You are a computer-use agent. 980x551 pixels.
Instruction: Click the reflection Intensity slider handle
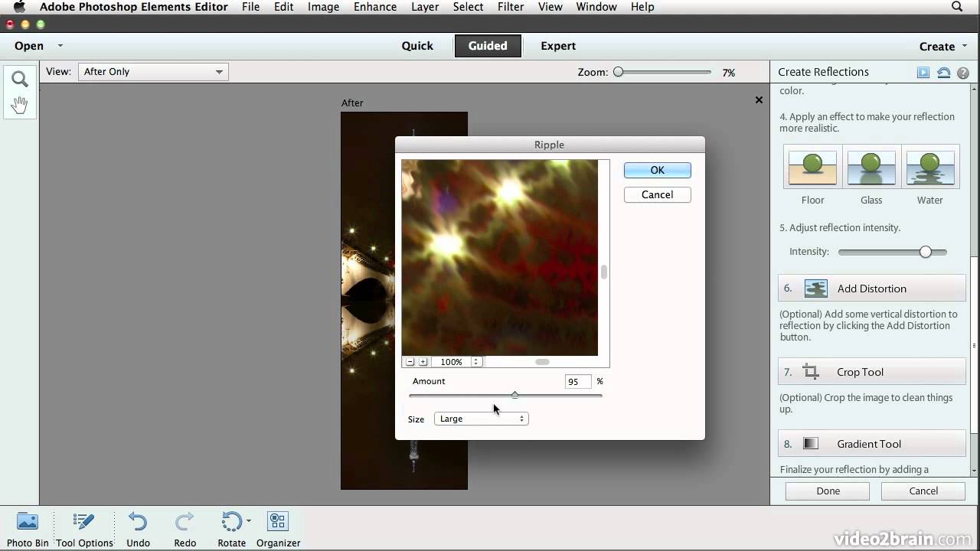coord(925,252)
